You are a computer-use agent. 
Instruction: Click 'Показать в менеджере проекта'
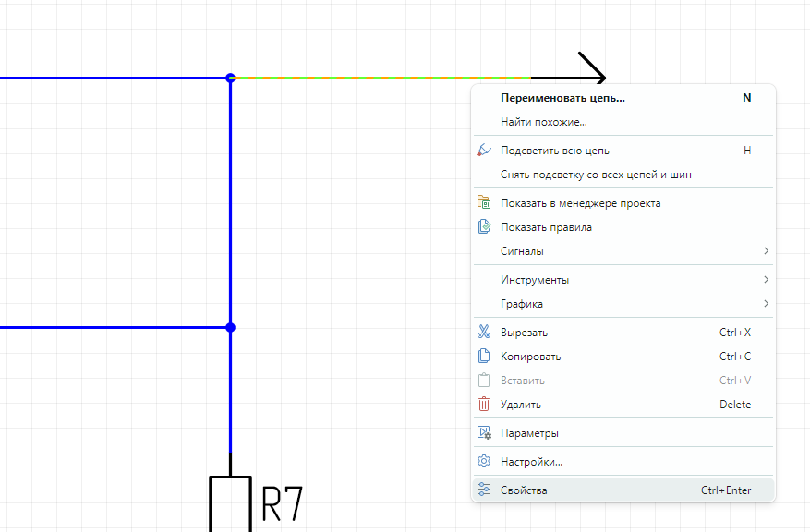[x=623, y=203]
